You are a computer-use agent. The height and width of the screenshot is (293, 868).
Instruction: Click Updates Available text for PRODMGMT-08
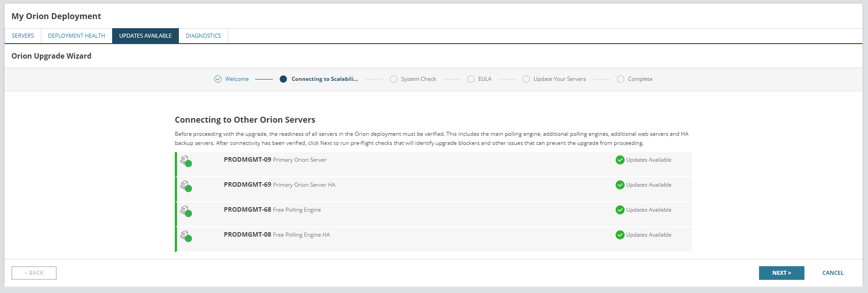(649, 235)
